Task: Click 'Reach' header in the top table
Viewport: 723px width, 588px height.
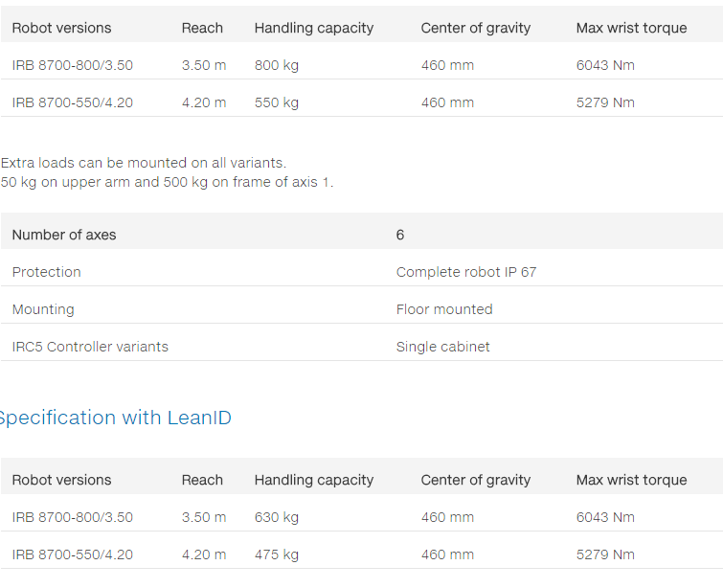Action: pyautogui.click(x=202, y=28)
